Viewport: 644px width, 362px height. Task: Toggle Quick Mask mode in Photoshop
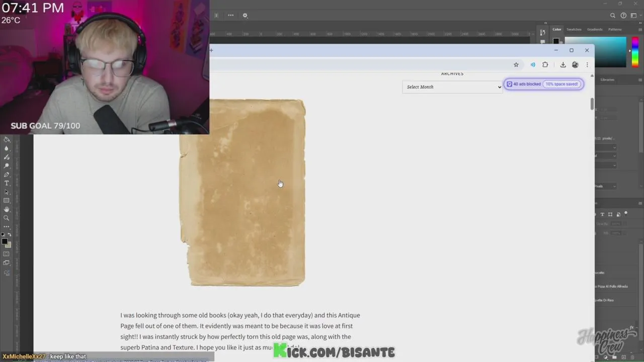pyautogui.click(x=7, y=254)
